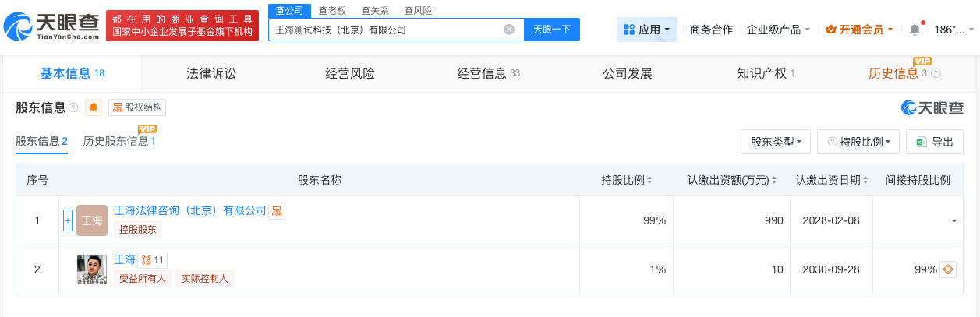
Task: Open the 186 account menu
Action: point(954,30)
